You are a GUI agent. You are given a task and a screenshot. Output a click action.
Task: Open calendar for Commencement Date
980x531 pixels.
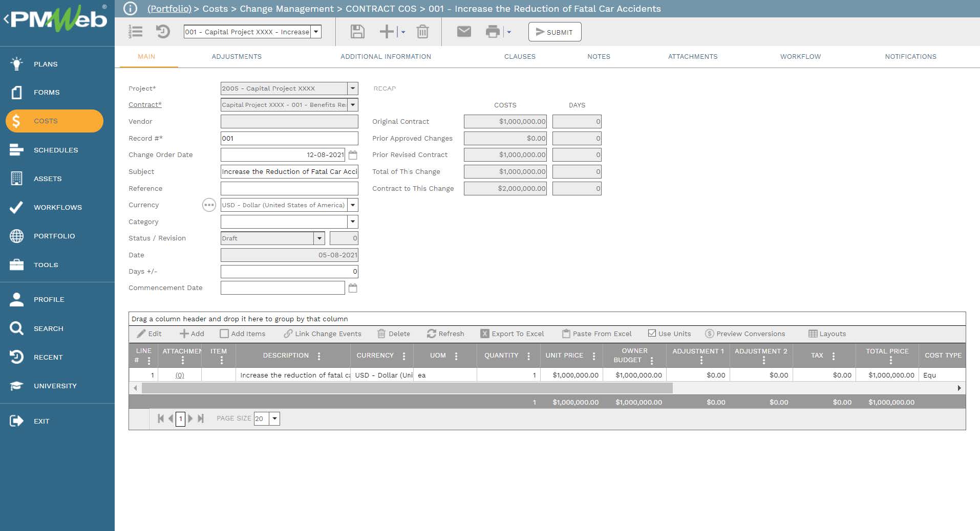(x=353, y=288)
